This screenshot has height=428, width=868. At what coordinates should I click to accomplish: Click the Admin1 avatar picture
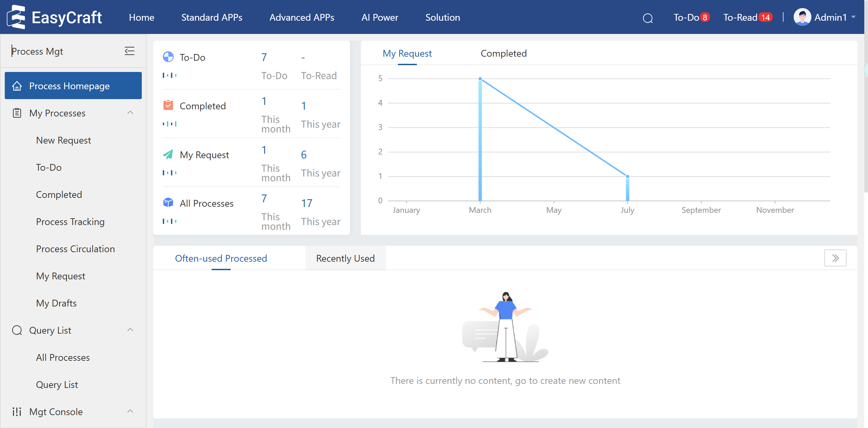tap(802, 17)
